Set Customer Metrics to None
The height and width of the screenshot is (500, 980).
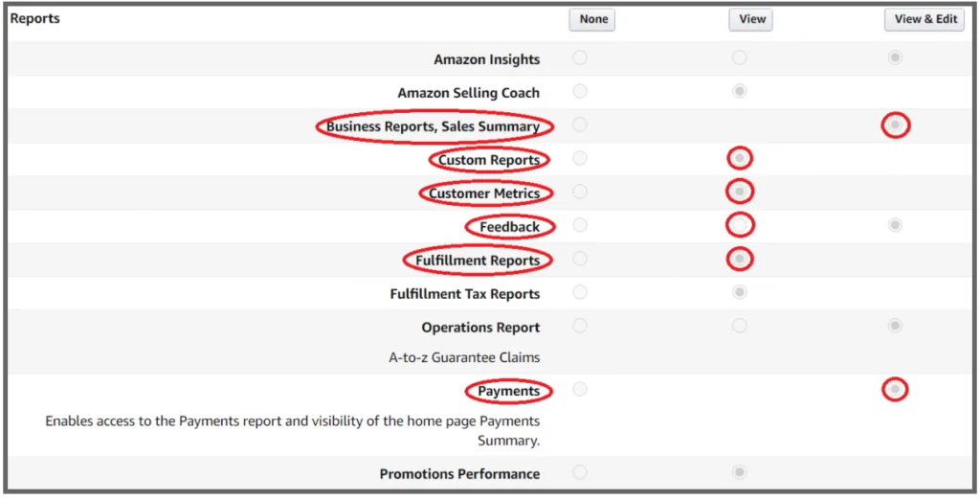580,192
